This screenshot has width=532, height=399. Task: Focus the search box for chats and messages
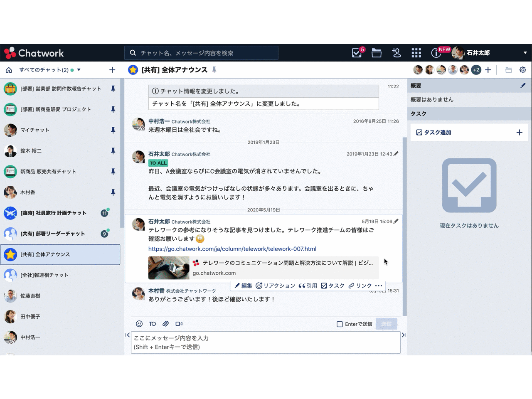[201, 53]
